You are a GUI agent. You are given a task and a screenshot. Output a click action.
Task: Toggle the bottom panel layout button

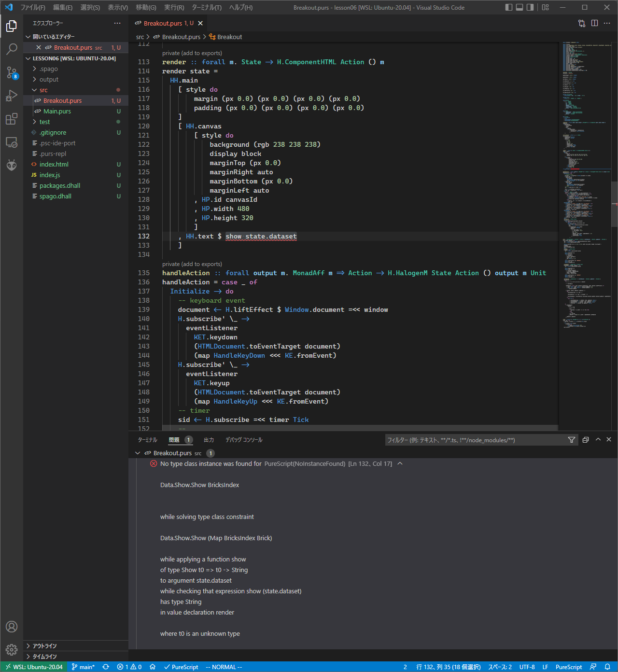(x=520, y=7)
